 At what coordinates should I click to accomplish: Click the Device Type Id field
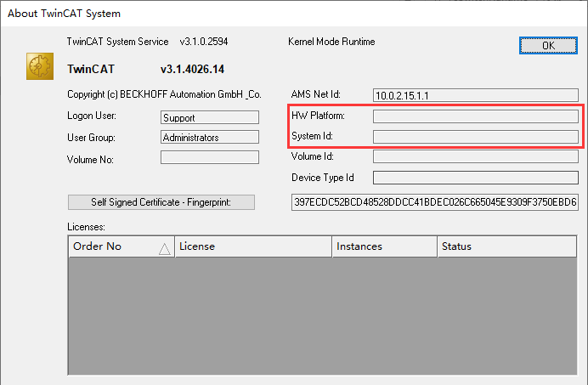(476, 178)
